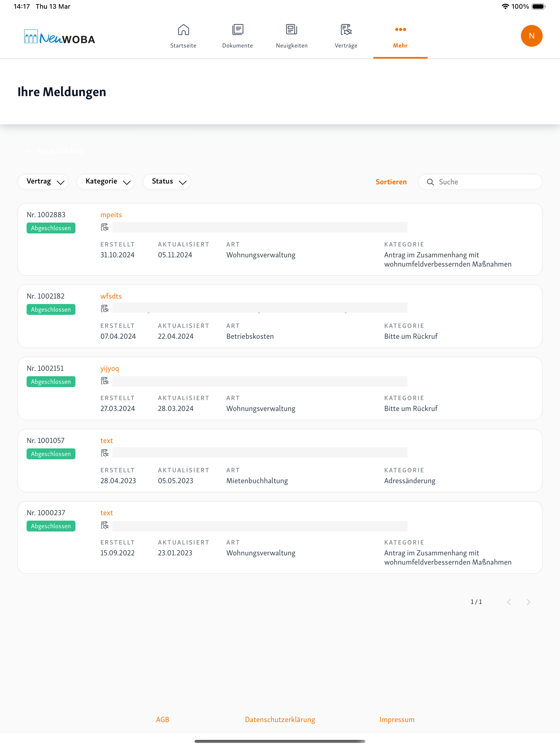The height and width of the screenshot is (747, 560).
Task: Focus the Suche search field
Action: click(x=480, y=182)
